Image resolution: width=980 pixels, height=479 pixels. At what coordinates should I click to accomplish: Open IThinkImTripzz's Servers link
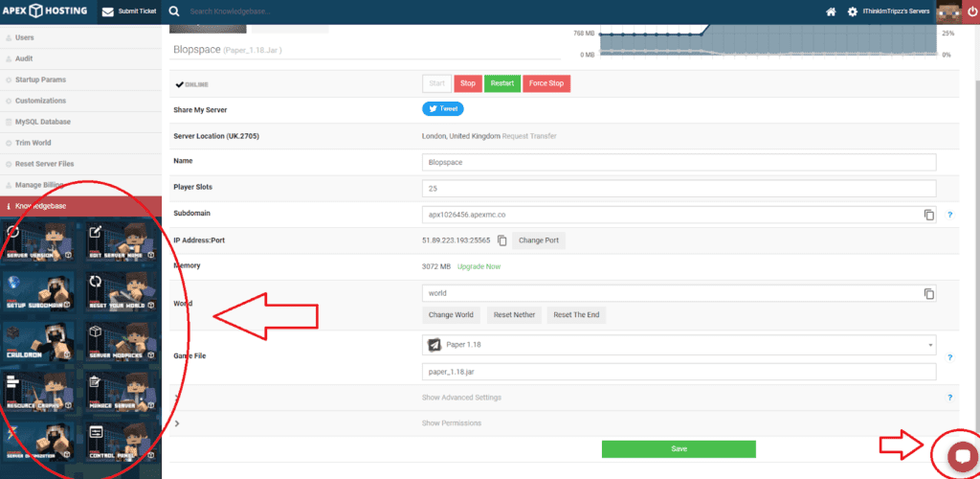coord(896,11)
